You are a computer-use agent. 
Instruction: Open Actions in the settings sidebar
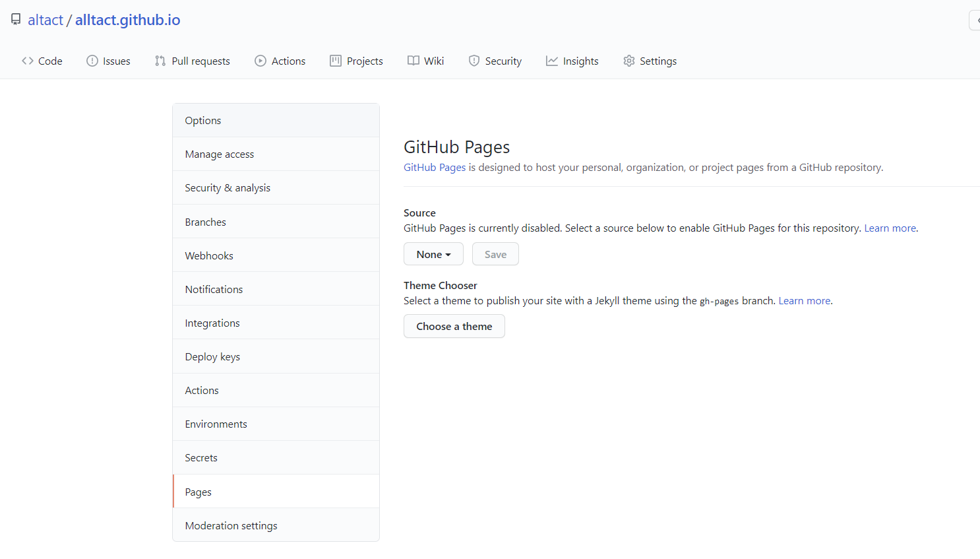coord(276,390)
